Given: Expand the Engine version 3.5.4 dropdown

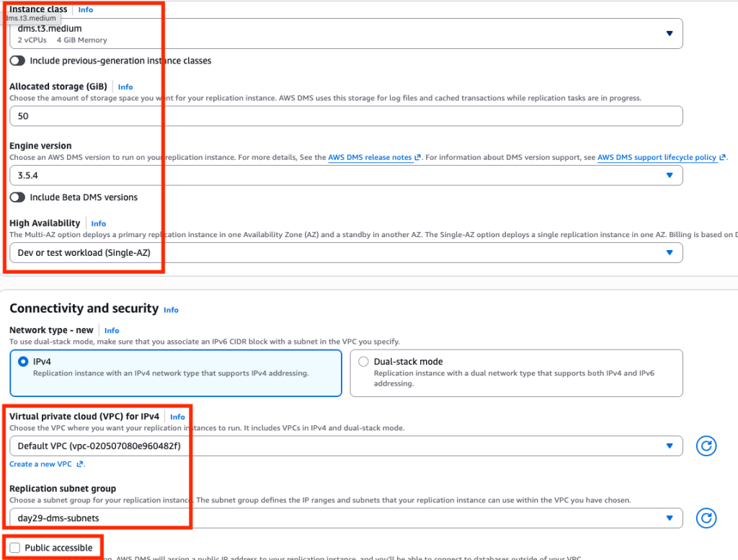Looking at the screenshot, I should pyautogui.click(x=346, y=176).
